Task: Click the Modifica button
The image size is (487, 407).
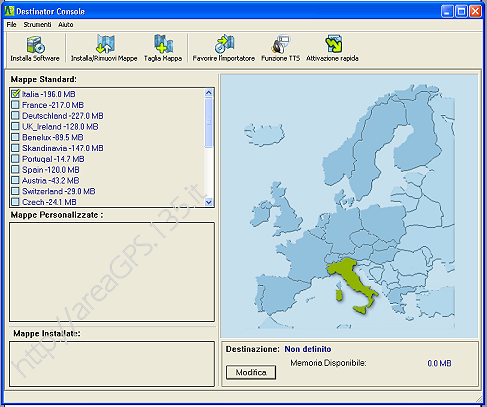Action: tap(251, 372)
